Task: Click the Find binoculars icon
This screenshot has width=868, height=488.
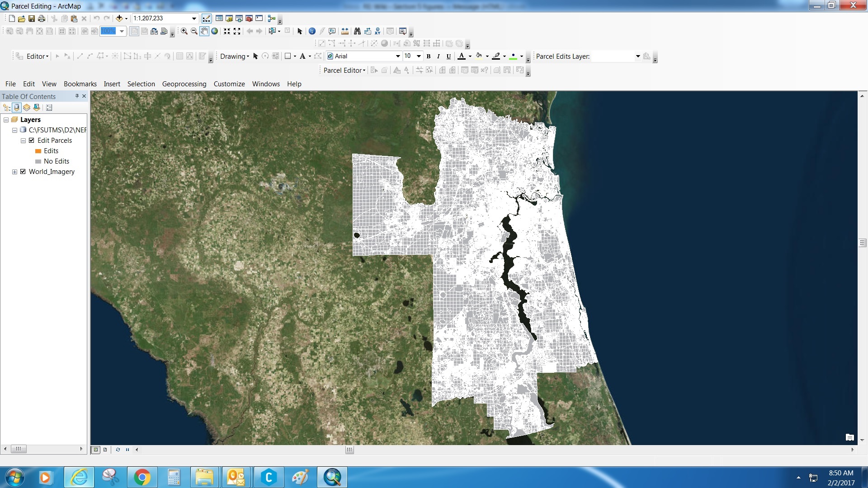Action: click(357, 31)
